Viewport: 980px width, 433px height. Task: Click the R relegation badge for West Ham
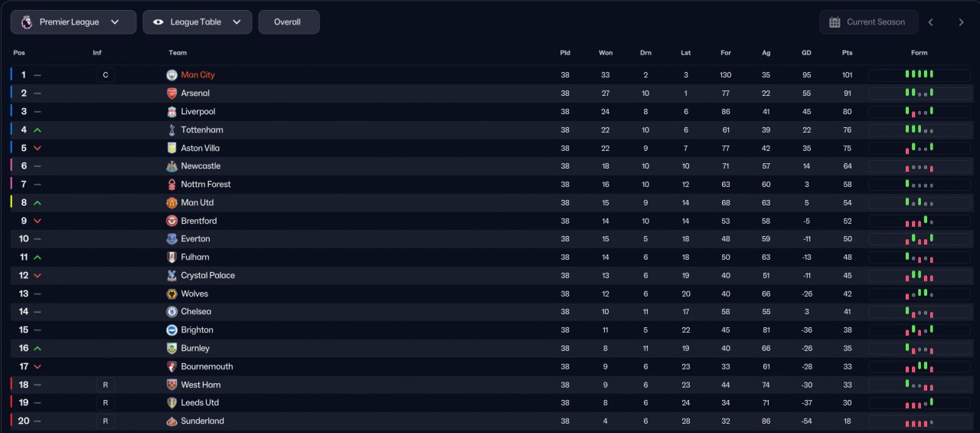click(106, 385)
